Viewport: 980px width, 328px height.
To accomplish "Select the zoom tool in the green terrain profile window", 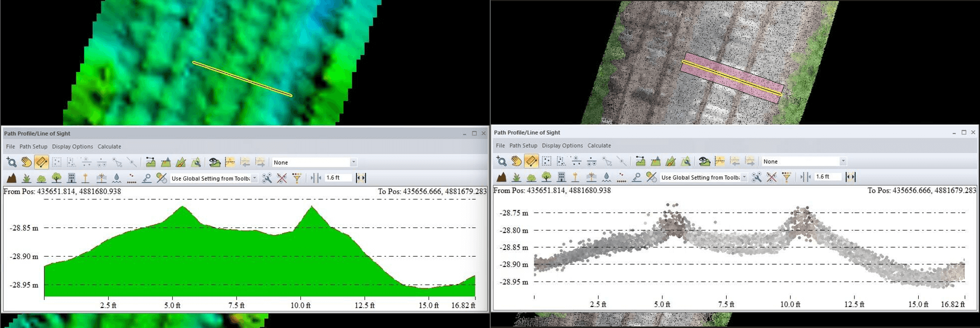I will [11, 162].
